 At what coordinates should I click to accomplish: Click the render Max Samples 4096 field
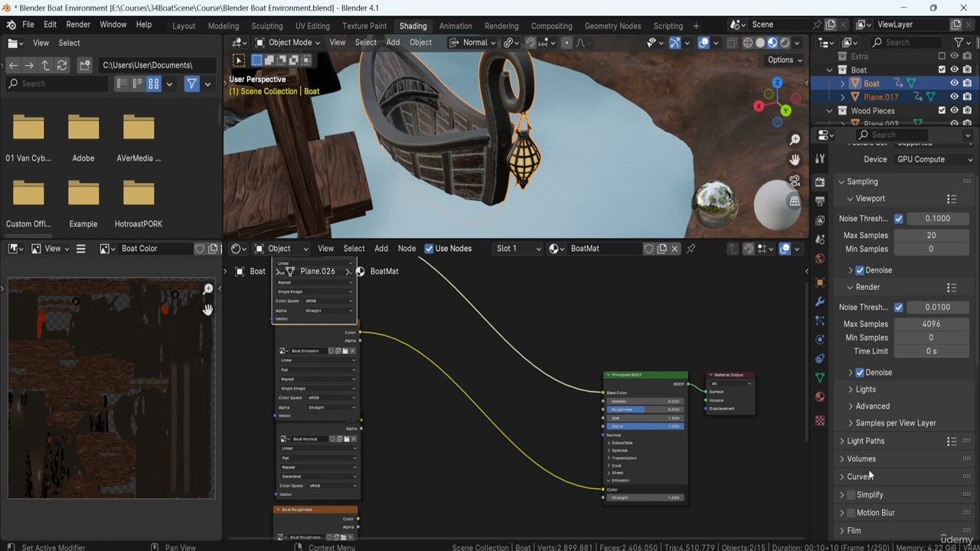(931, 324)
